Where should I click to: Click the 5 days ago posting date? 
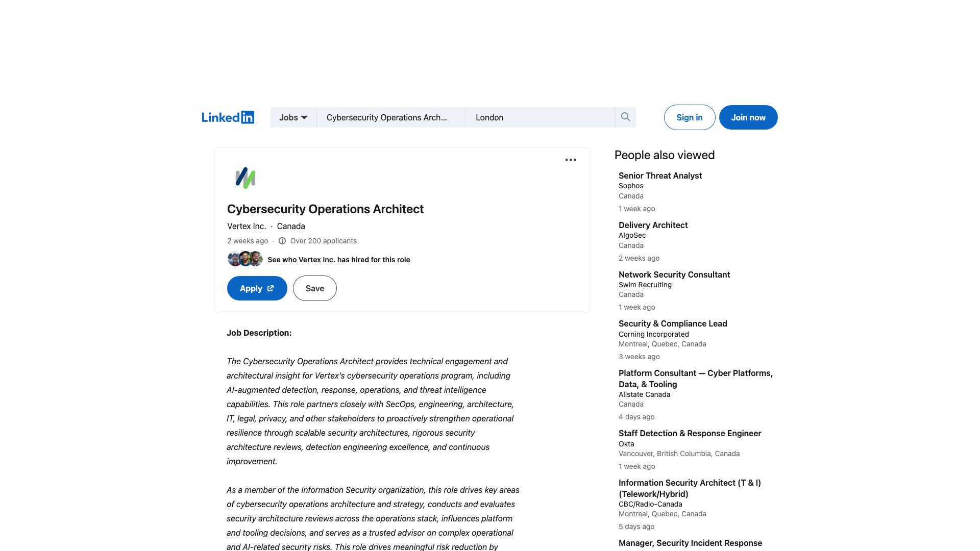pos(636,527)
